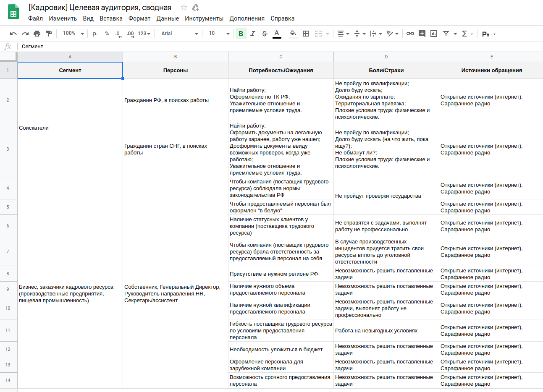Select all cells via corner box
This screenshot has width=543, height=392.
8,57
